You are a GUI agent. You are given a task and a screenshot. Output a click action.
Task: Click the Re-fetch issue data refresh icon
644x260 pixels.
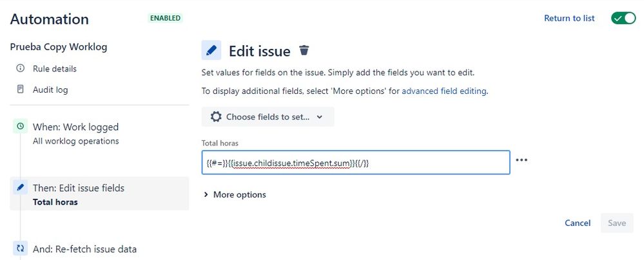tap(20, 248)
